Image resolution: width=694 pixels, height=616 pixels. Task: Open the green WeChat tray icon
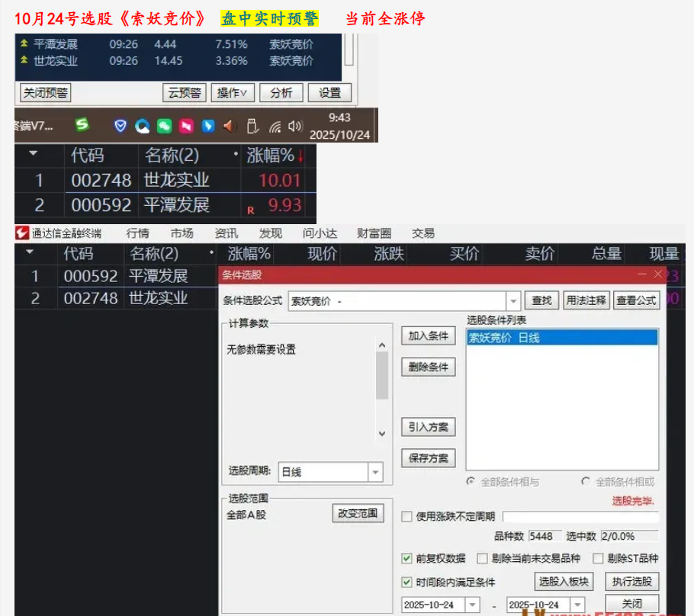click(164, 126)
